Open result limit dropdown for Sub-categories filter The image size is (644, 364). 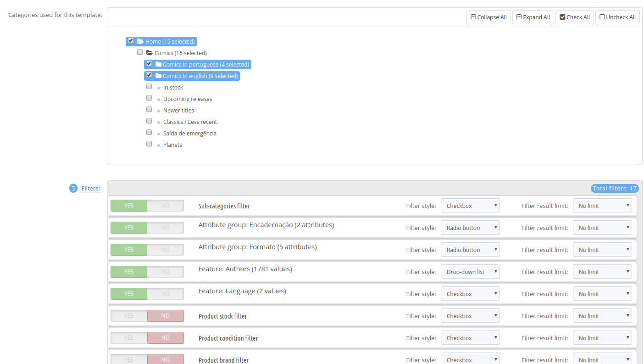coord(602,206)
